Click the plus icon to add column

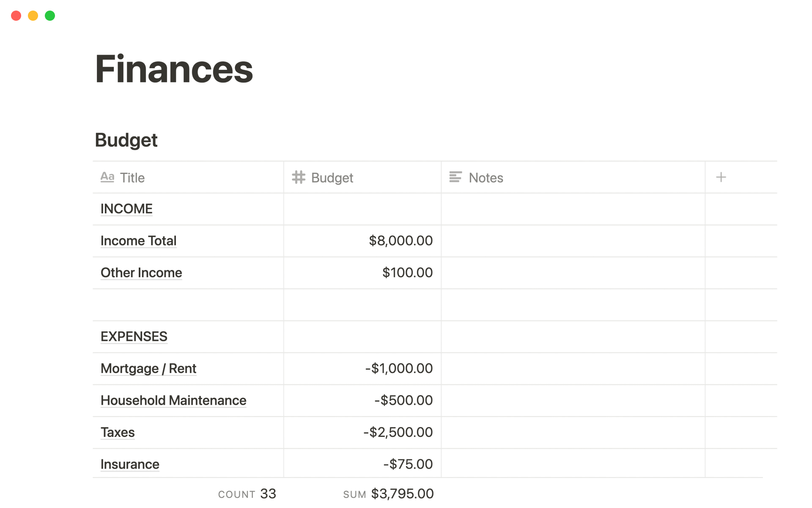(x=721, y=177)
